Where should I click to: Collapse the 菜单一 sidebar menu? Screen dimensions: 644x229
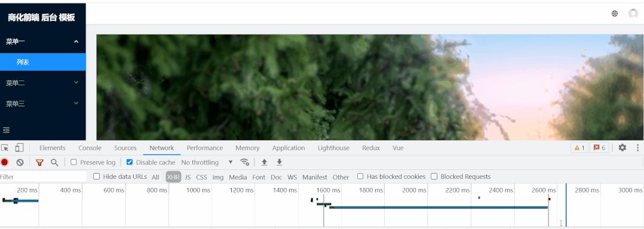[x=43, y=41]
